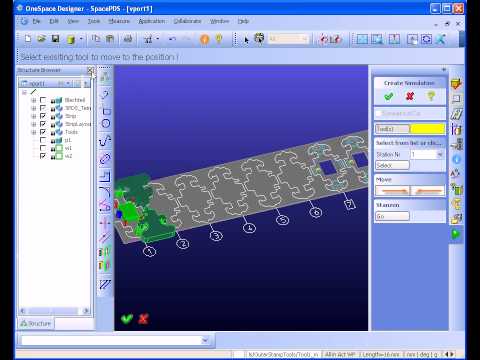Click the Structure Browser horizontal scrollbar
The image size is (480, 360).
[x=55, y=311]
